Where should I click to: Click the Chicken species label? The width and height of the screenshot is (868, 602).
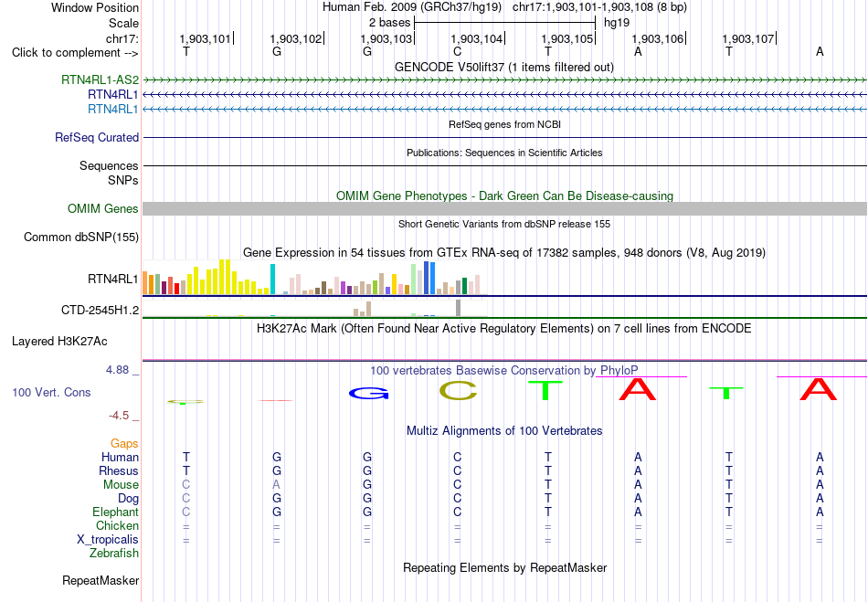pyautogui.click(x=117, y=525)
